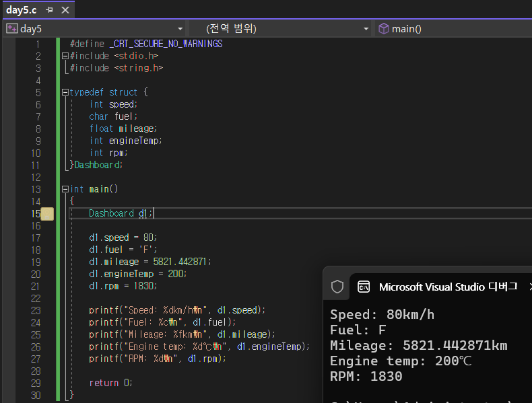Click the 'd1.rpm = 1830;' statement
The image size is (532, 403).
click(123, 286)
